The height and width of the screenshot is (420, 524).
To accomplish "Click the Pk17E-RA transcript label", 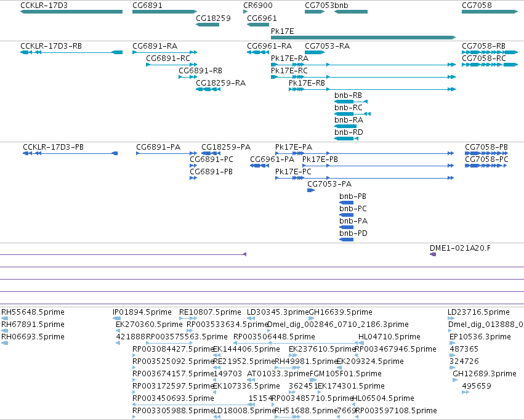I will point(290,58).
